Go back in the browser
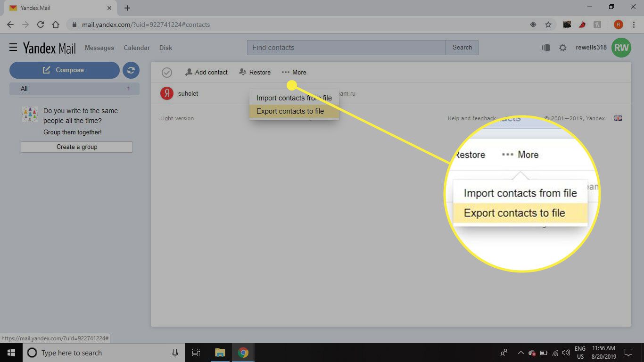Viewport: 644px width, 362px height. (10, 25)
